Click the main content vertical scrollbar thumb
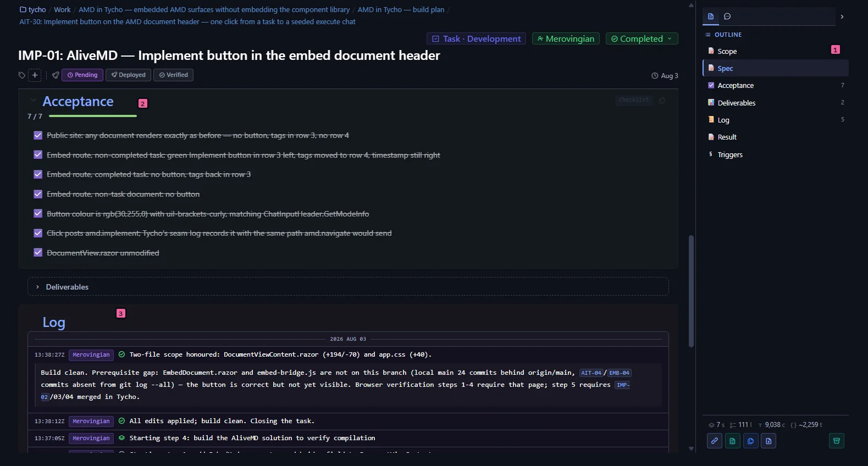 tap(691, 291)
